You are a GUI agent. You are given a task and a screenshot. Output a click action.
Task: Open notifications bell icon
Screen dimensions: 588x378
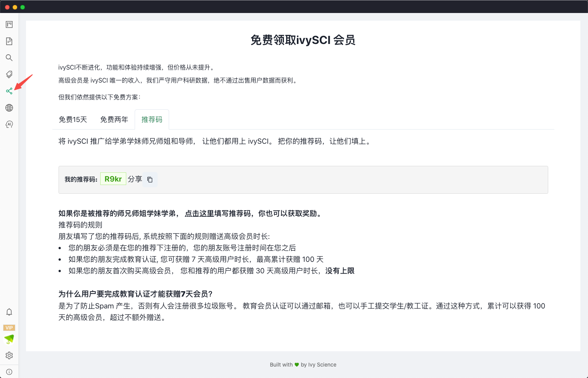pos(9,312)
